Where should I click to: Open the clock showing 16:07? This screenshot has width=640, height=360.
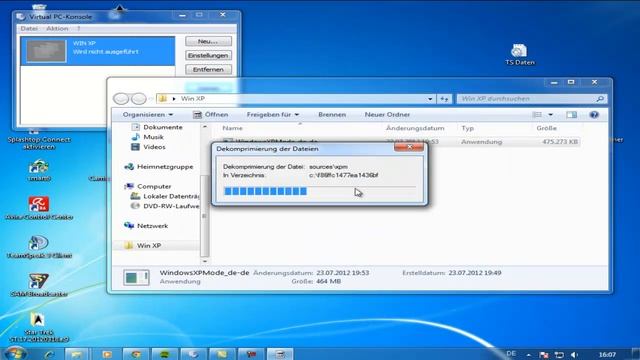pos(607,354)
